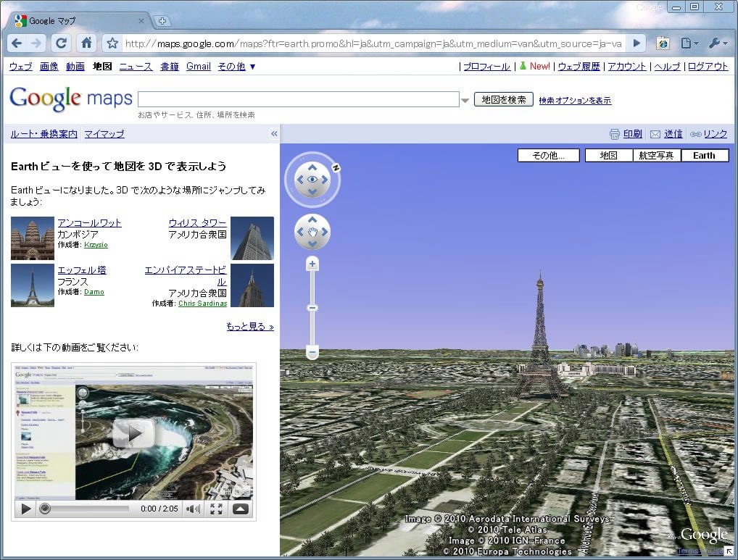
Task: Open the 画像 navigation link
Action: tap(49, 67)
